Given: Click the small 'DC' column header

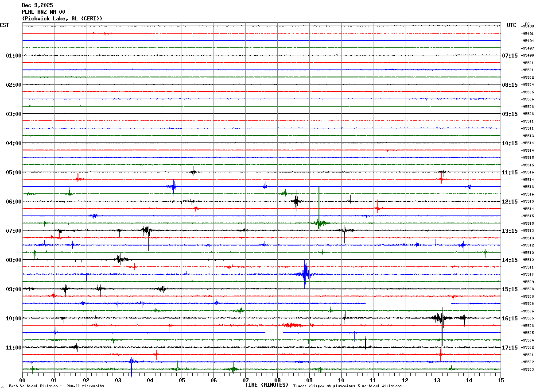Looking at the screenshot, I should [527, 24].
